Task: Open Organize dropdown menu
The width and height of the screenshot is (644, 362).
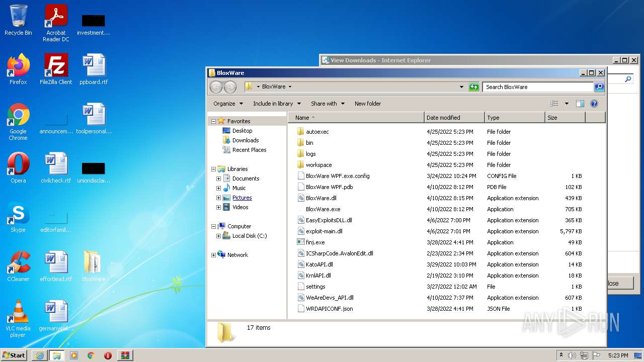Action: pyautogui.click(x=228, y=104)
